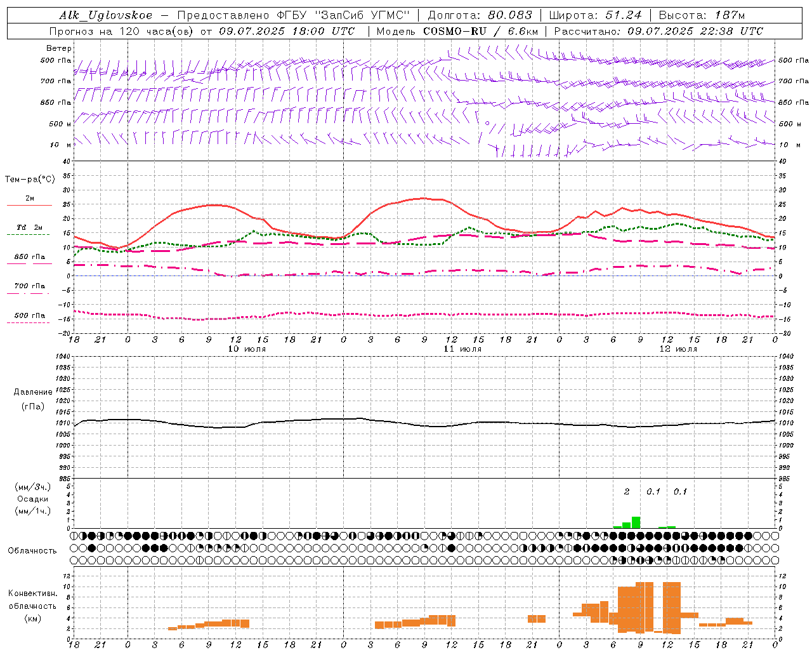The image size is (812, 650).
Task: Click the 700 гПа temperature legend entry
Action: (x=30, y=286)
